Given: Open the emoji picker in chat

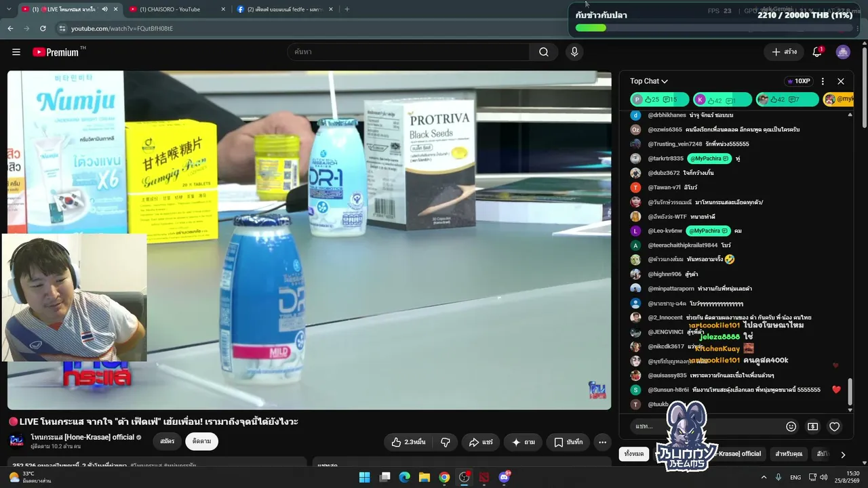Looking at the screenshot, I should click(x=791, y=426).
